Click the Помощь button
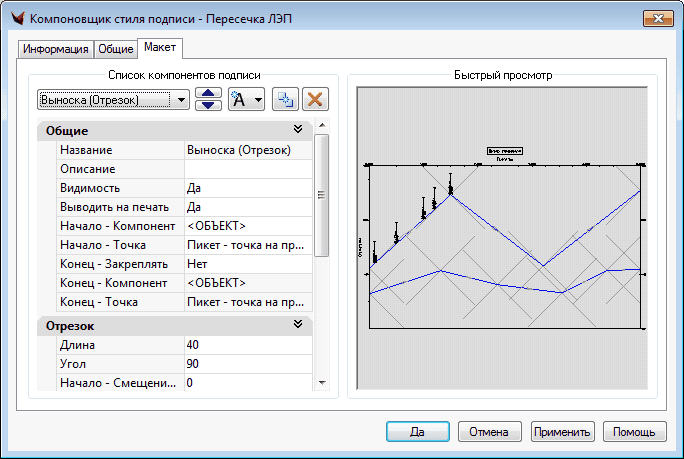The width and height of the screenshot is (684, 459). pos(634,431)
